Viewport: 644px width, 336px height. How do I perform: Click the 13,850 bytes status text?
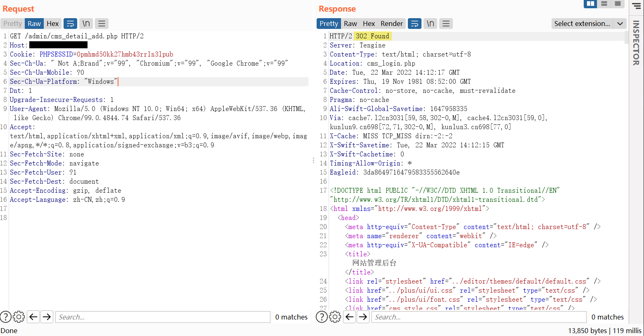click(x=587, y=331)
